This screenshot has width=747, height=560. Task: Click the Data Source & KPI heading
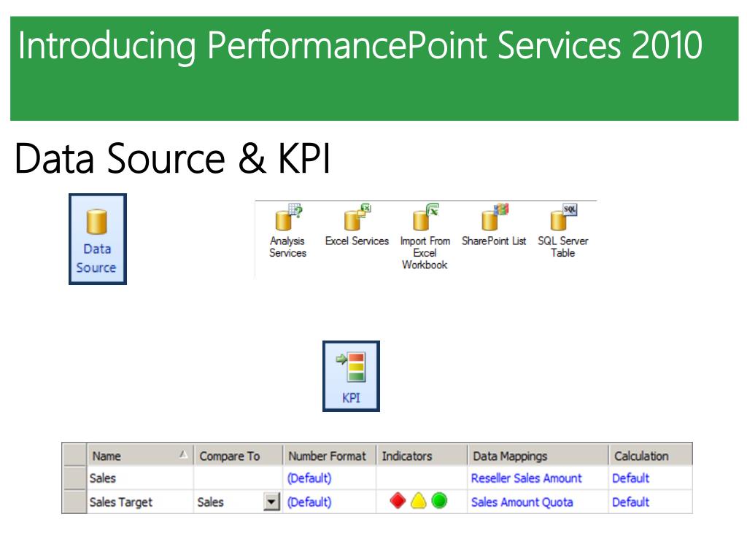(x=172, y=158)
